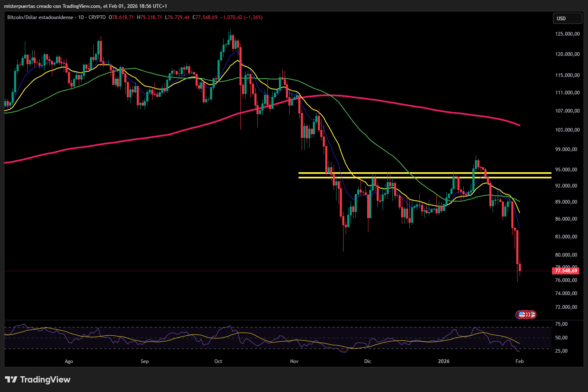588x392 pixels.
Task: Click the 72.000,00 price axis label
Action: (566, 307)
